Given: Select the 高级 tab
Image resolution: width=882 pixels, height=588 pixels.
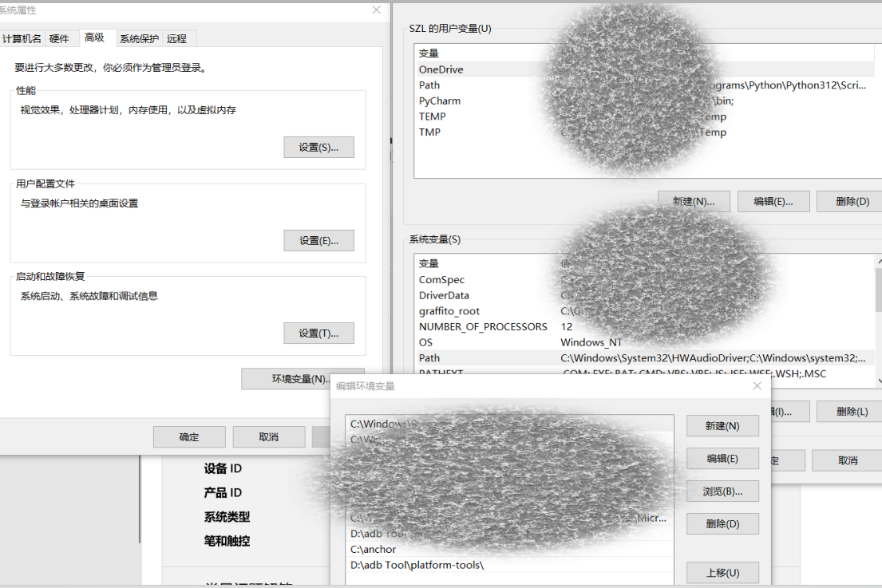Looking at the screenshot, I should [x=94, y=37].
